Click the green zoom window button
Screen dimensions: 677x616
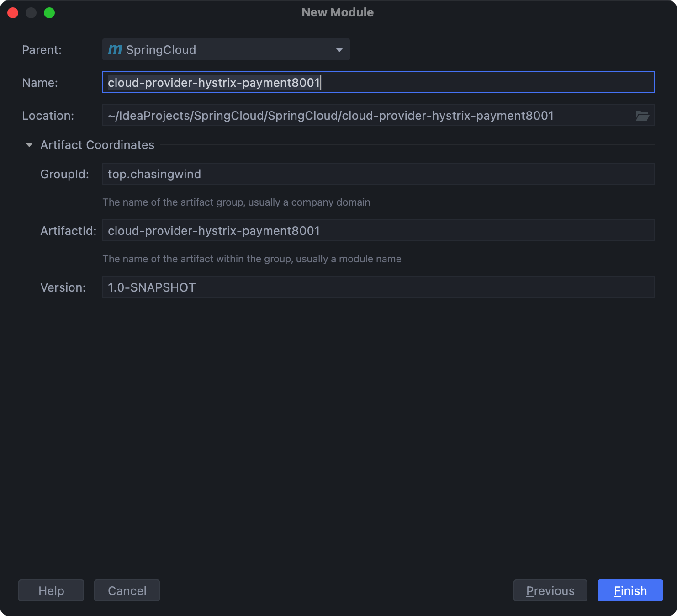pos(49,13)
